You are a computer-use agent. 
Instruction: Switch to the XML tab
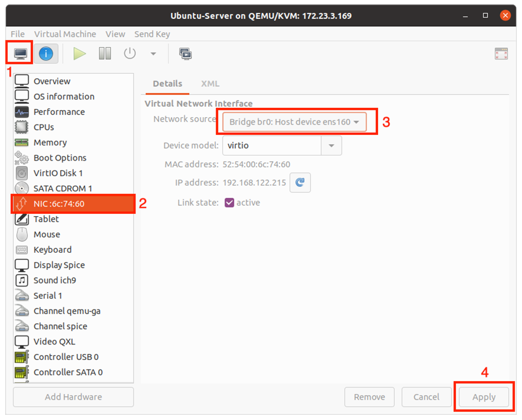(x=210, y=84)
